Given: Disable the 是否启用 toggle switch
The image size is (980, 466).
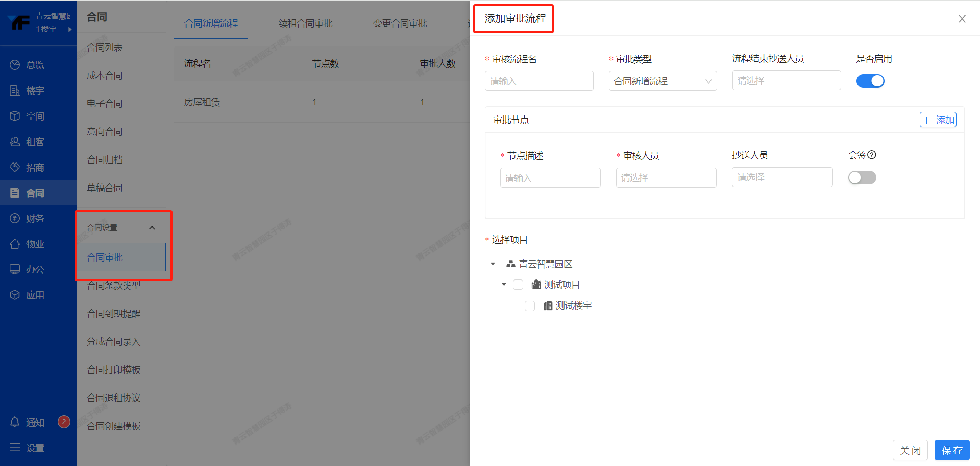Looking at the screenshot, I should 870,81.
